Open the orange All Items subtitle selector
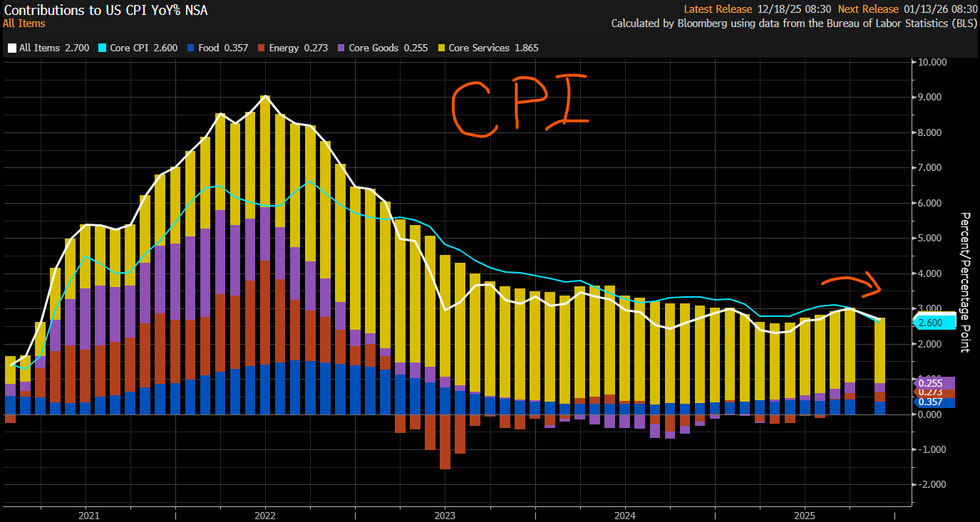The image size is (980, 522). pyautogui.click(x=24, y=24)
